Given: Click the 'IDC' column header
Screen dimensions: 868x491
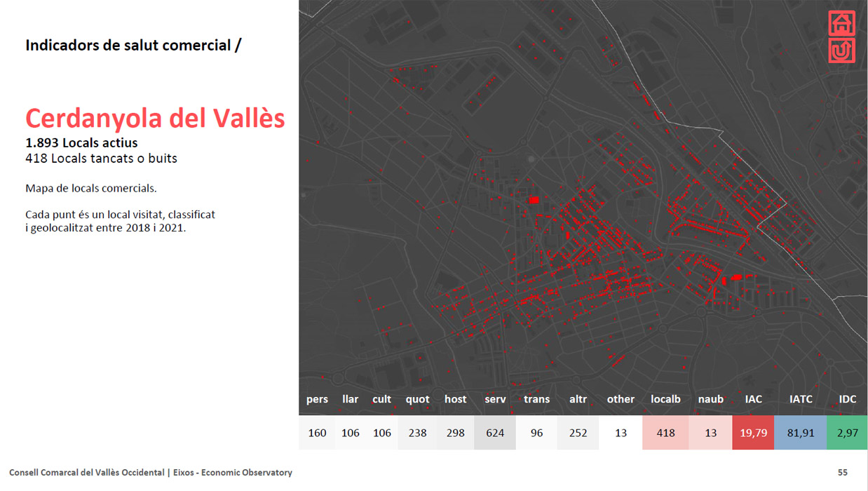Looking at the screenshot, I should (848, 399).
